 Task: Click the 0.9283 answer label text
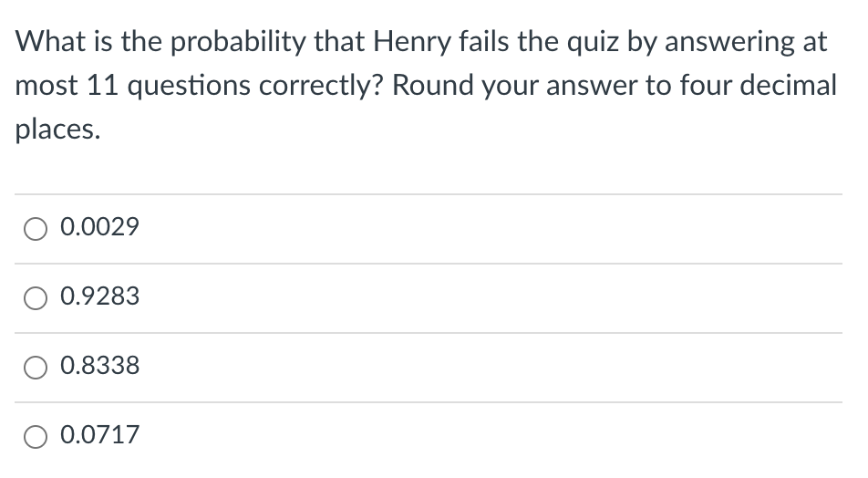coord(99,296)
